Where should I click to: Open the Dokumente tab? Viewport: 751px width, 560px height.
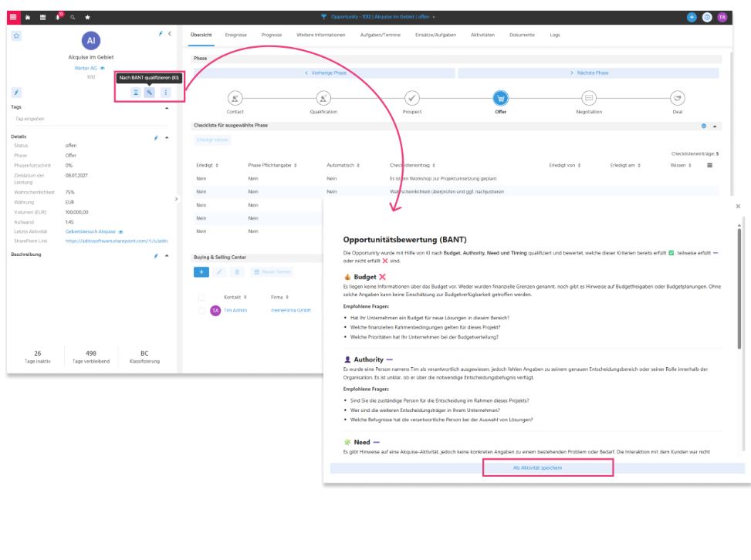tap(522, 35)
